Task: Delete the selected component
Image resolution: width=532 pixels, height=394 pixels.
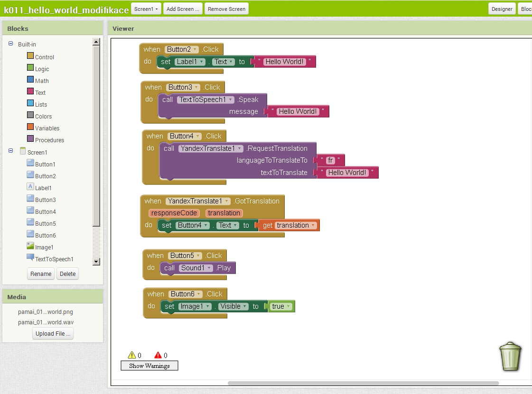Action: pos(68,274)
